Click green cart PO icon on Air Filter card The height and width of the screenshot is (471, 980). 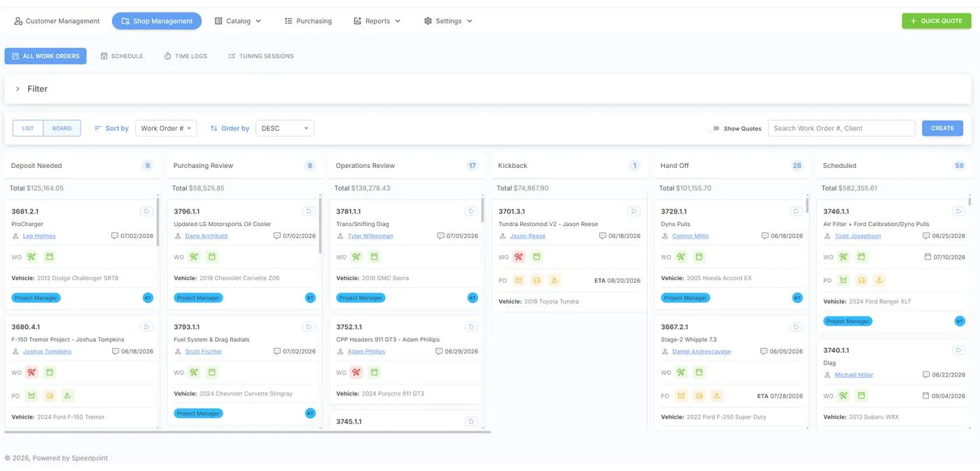coord(843,281)
